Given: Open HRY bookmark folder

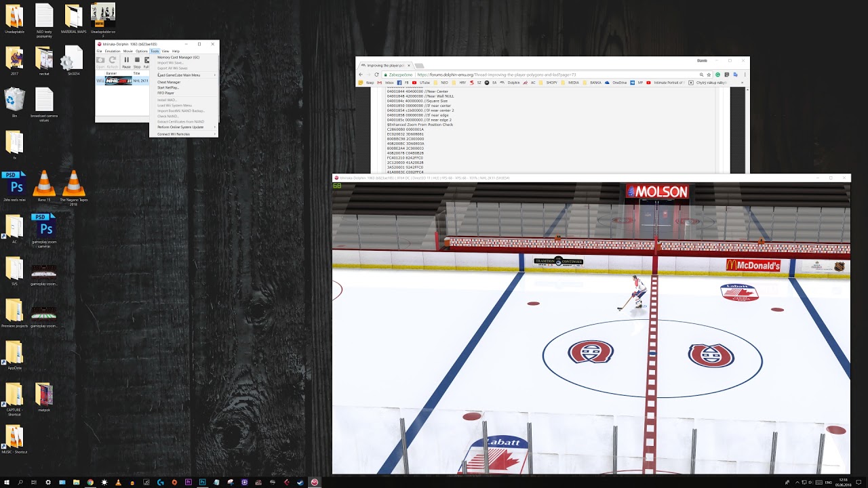Looking at the screenshot, I should [x=459, y=83].
